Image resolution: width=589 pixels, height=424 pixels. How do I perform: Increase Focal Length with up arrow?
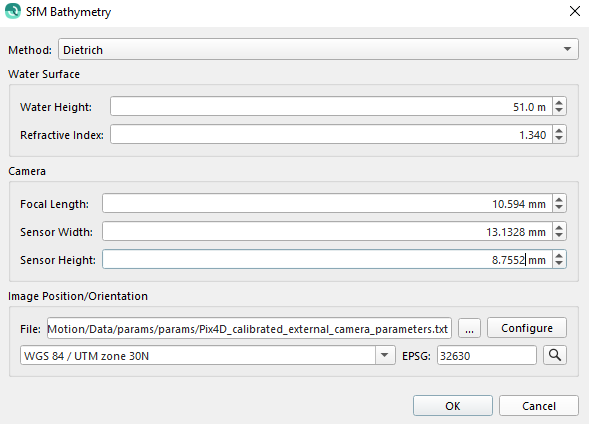click(x=559, y=199)
